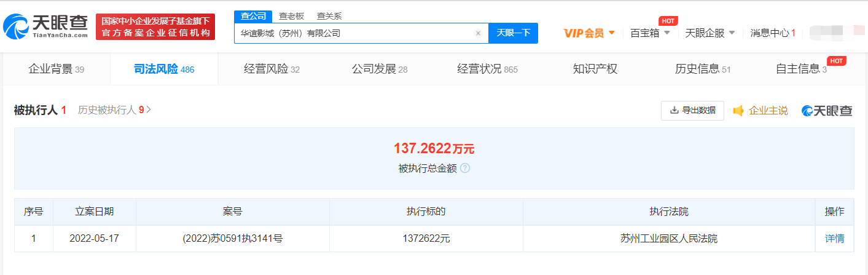Click the 案号 column header
The width and height of the screenshot is (868, 275).
(233, 212)
